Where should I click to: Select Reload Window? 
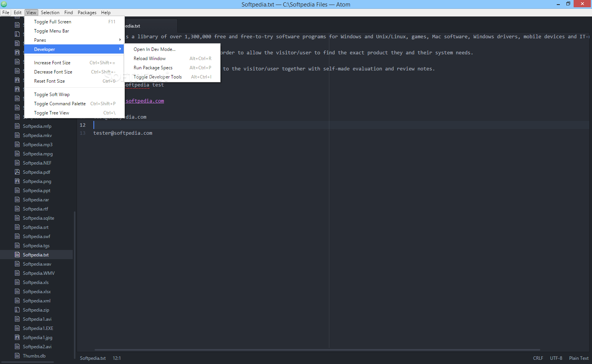point(172,59)
